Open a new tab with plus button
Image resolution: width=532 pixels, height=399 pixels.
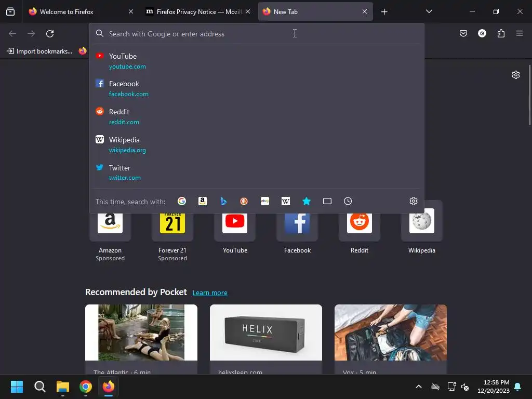(x=384, y=12)
